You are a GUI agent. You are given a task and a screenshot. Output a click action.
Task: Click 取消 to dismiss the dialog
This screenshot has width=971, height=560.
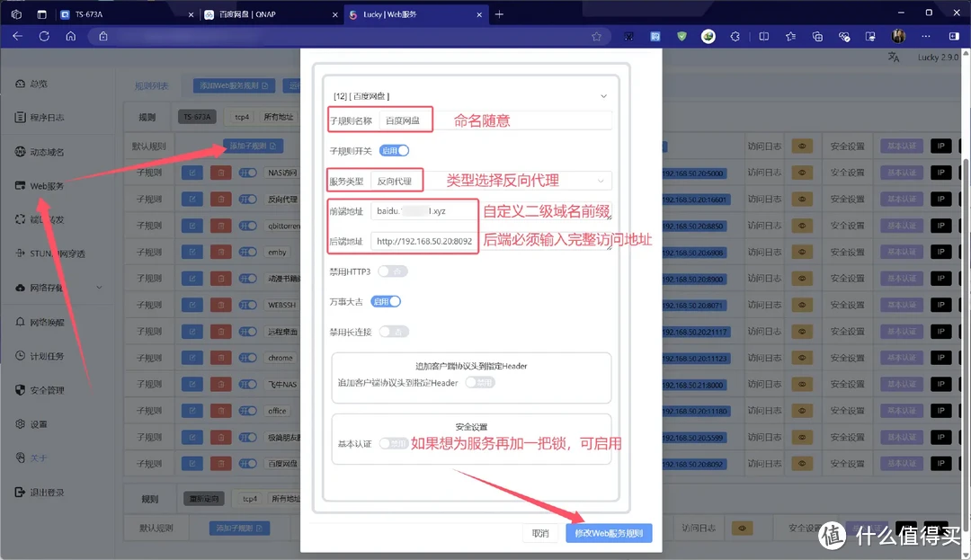pos(539,532)
